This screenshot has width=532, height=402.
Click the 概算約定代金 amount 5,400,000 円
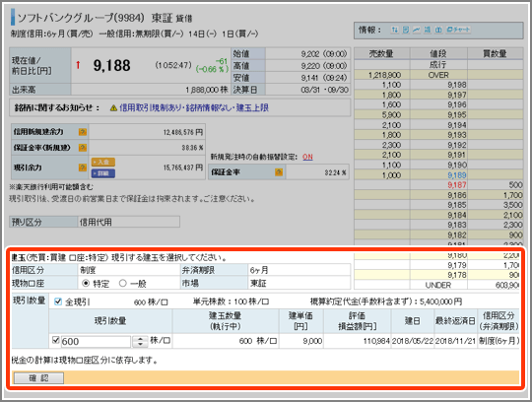(440, 301)
